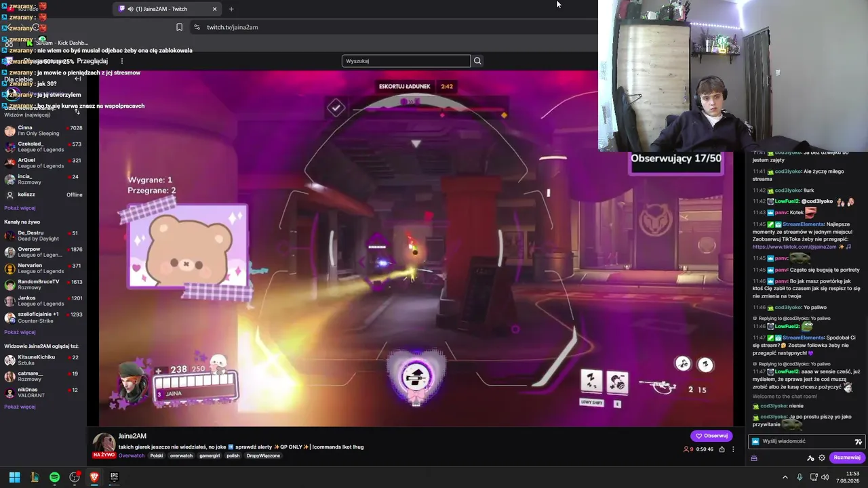Select the overwatch stream tag

coord(181,455)
